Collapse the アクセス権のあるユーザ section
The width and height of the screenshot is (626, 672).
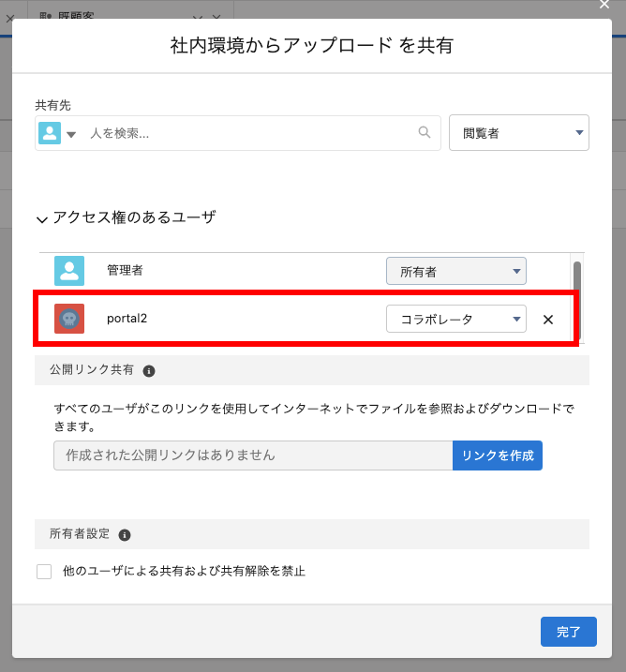[x=41, y=218]
